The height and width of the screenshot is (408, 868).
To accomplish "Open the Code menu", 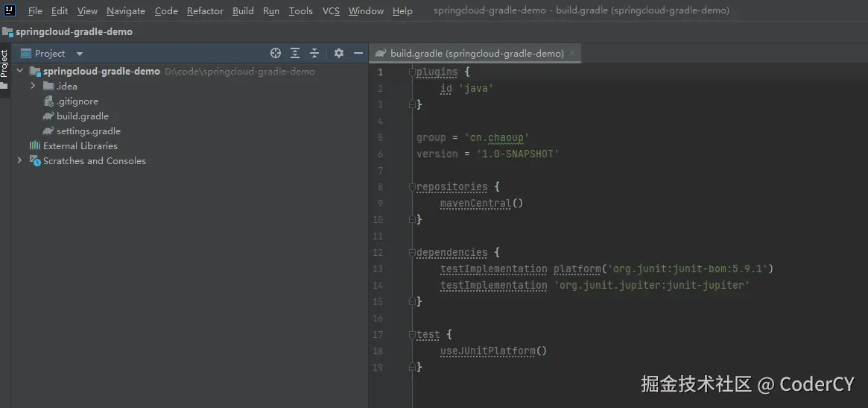I will click(x=166, y=10).
